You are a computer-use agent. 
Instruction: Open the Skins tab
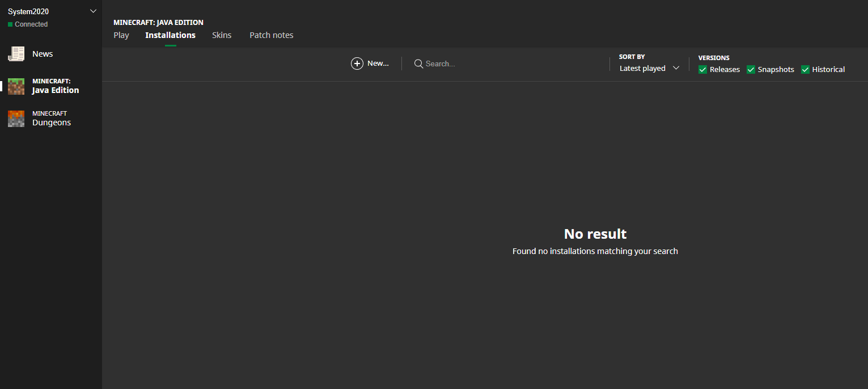click(222, 35)
